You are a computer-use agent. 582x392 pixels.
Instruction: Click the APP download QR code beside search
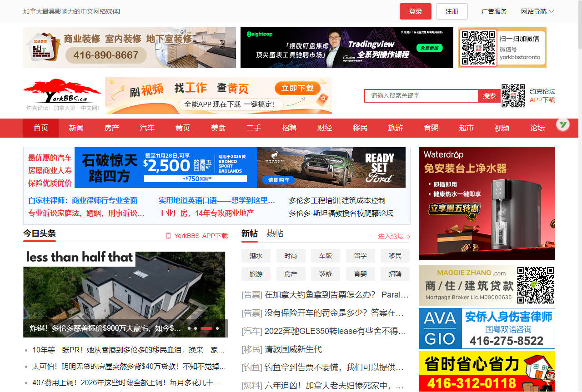click(513, 96)
